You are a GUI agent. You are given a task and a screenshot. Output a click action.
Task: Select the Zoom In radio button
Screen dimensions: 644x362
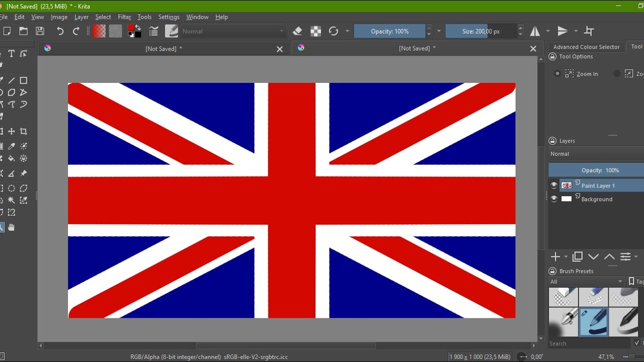(x=557, y=73)
